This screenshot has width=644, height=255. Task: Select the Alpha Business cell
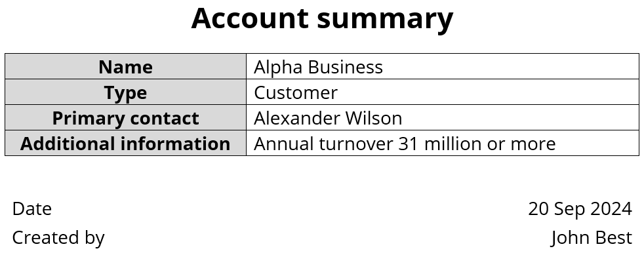(x=442, y=66)
